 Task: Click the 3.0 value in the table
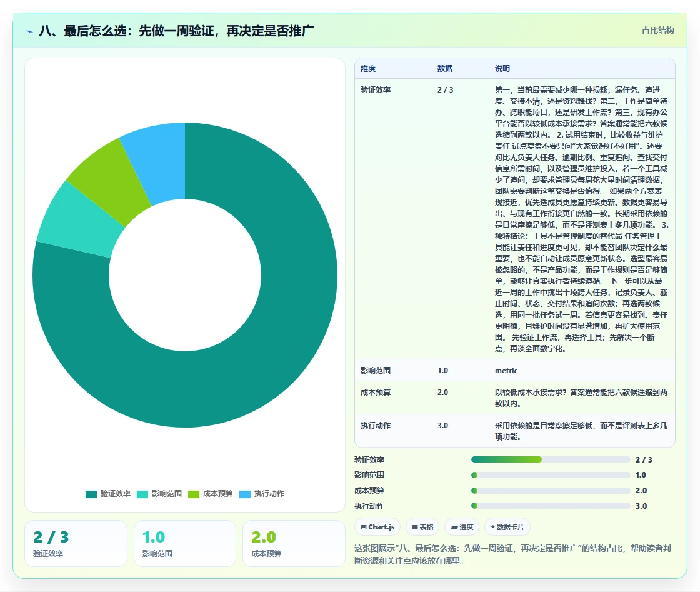point(443,426)
